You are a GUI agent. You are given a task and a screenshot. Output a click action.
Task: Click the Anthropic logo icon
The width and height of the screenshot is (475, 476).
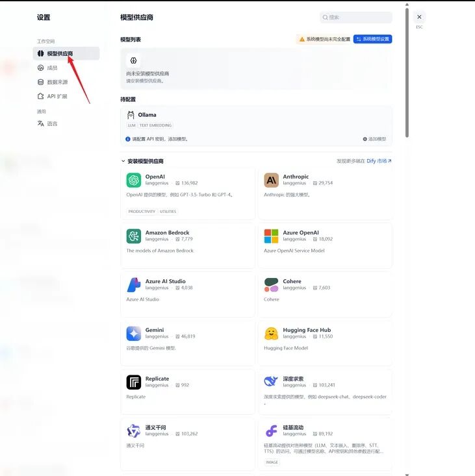(x=271, y=181)
